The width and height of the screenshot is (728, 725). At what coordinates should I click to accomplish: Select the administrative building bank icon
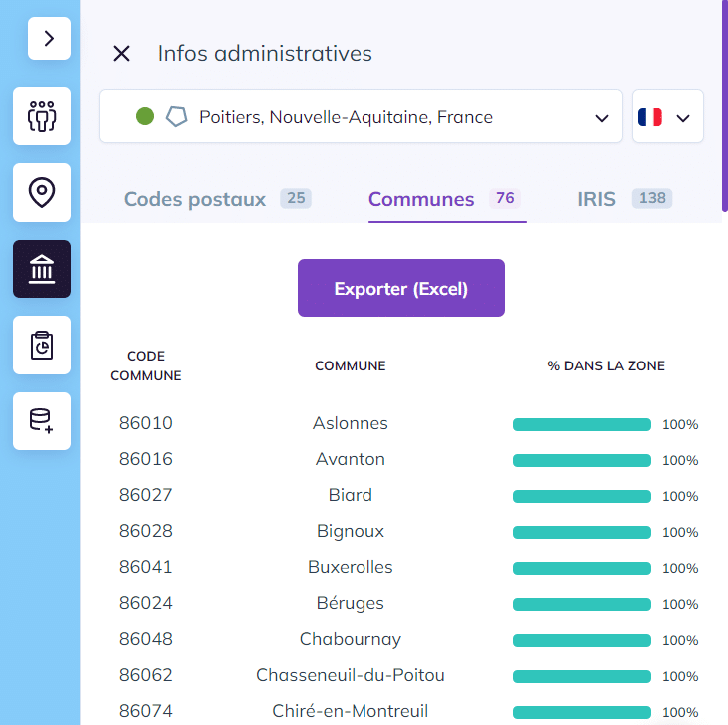(42, 269)
